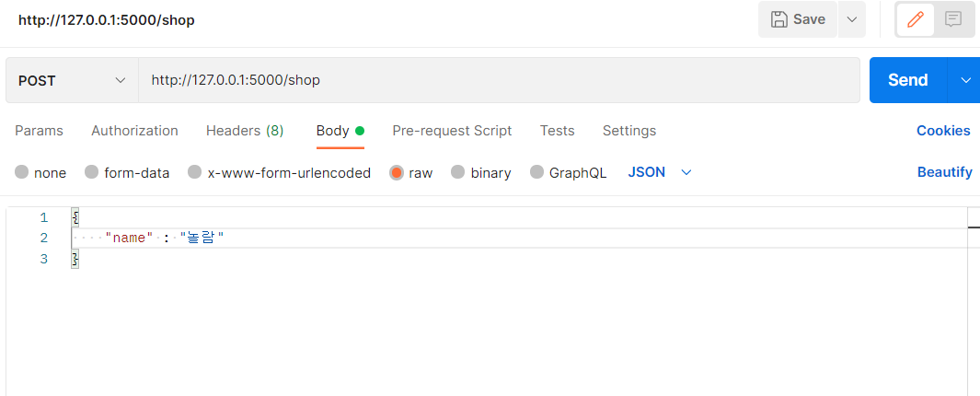Click the Beautify link
Screen dimensions: 980x396
944,172
